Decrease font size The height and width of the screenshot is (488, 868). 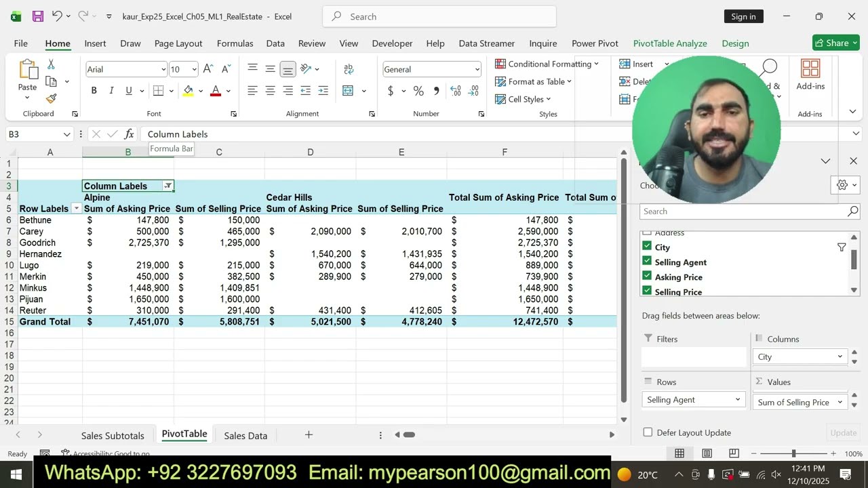(x=226, y=69)
